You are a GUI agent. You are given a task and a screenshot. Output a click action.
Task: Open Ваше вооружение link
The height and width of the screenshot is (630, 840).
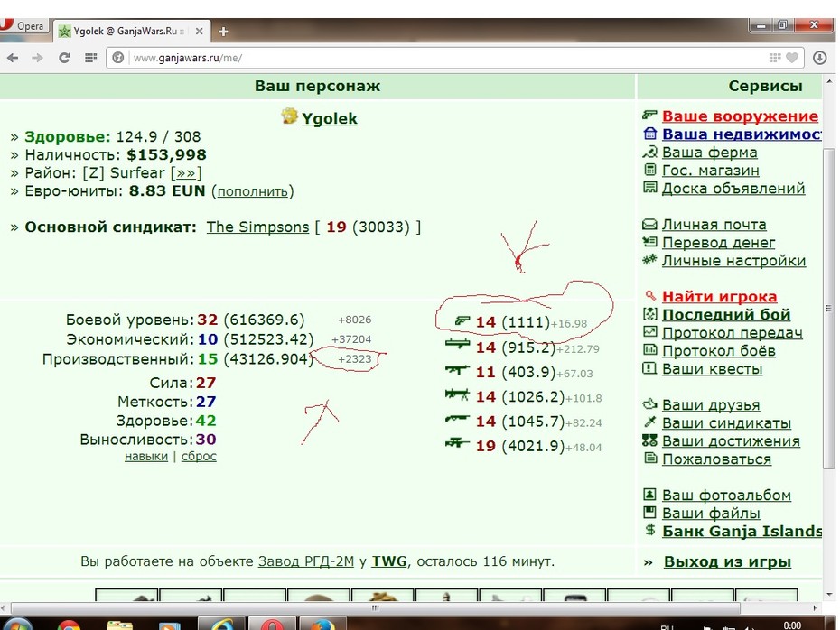click(740, 116)
